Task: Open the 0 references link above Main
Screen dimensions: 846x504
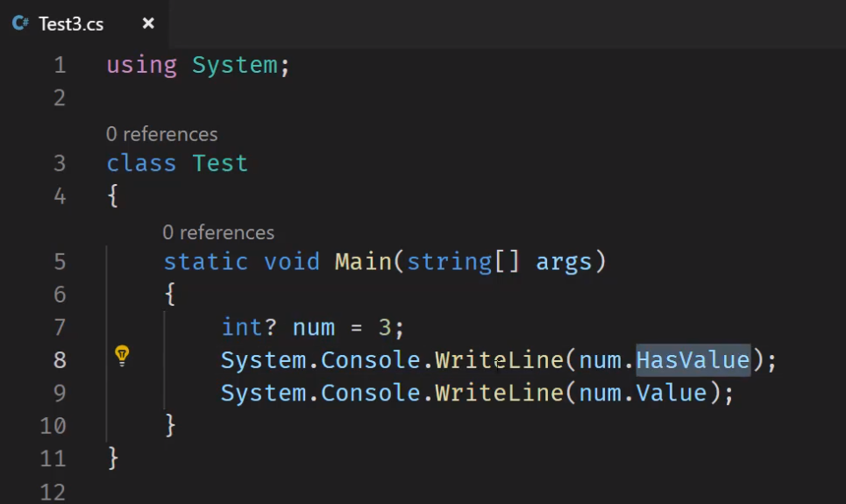Action: (x=218, y=232)
